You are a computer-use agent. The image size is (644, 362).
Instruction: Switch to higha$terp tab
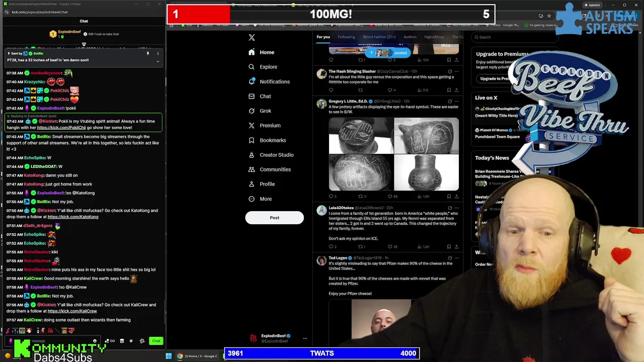[x=434, y=37]
